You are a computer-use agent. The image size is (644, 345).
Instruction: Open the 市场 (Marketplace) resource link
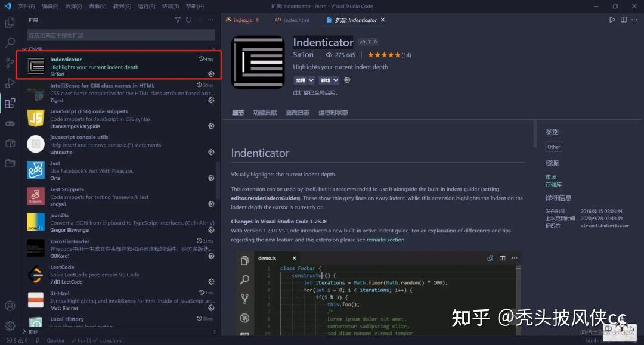(551, 177)
